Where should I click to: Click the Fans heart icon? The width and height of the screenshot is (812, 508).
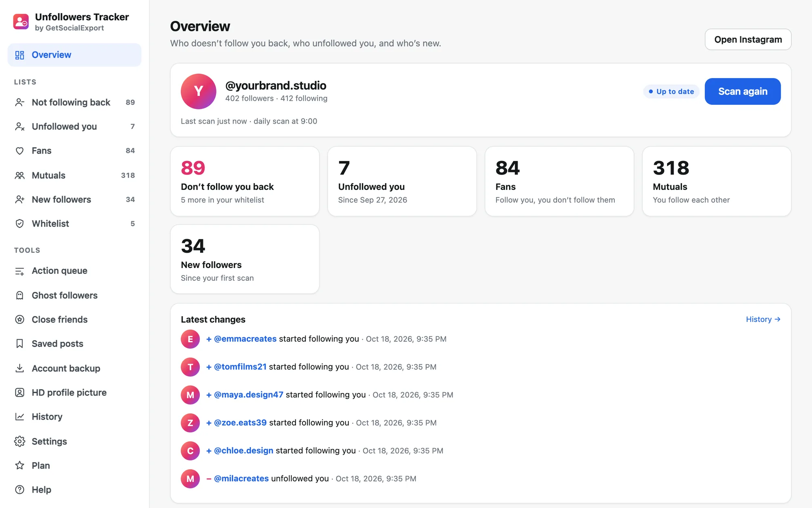pyautogui.click(x=19, y=151)
